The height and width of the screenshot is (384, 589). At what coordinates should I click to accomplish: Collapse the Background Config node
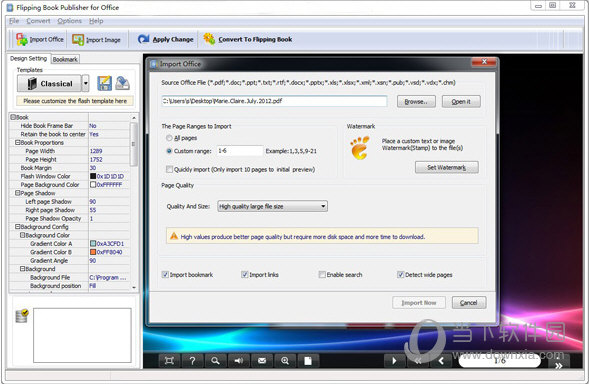[17, 227]
